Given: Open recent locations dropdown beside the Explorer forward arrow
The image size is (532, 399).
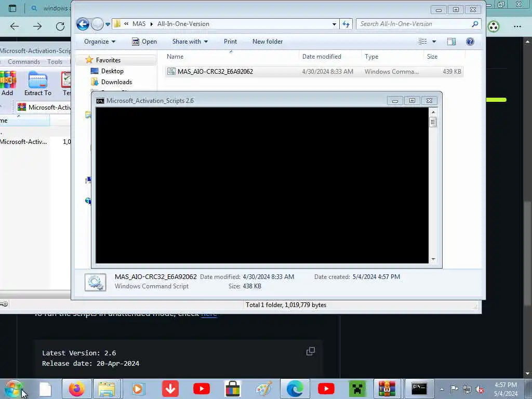Looking at the screenshot, I should [108, 24].
